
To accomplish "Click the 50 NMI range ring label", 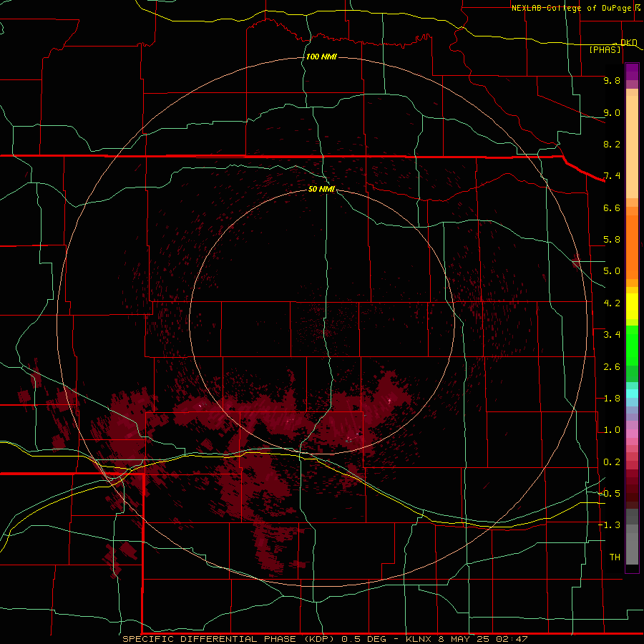I will (321, 189).
